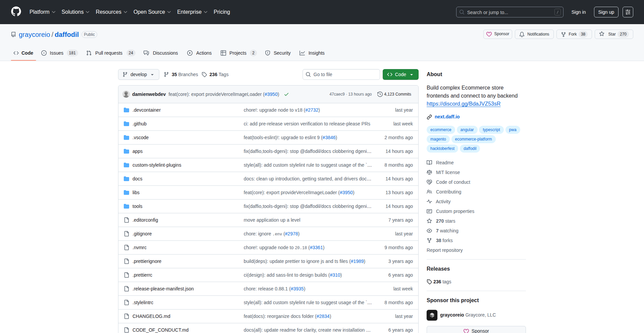Click the eye icon beside 7 watching
Image resolution: width=644 pixels, height=333 pixels.
coord(429,231)
